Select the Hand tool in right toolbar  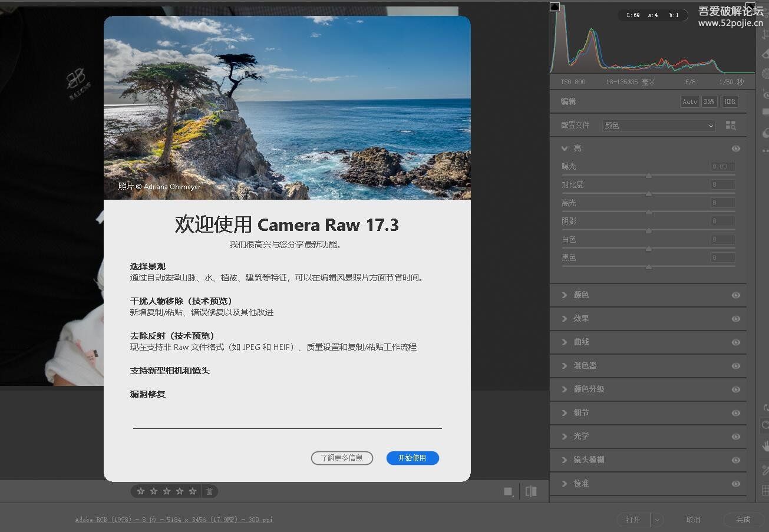click(765, 446)
